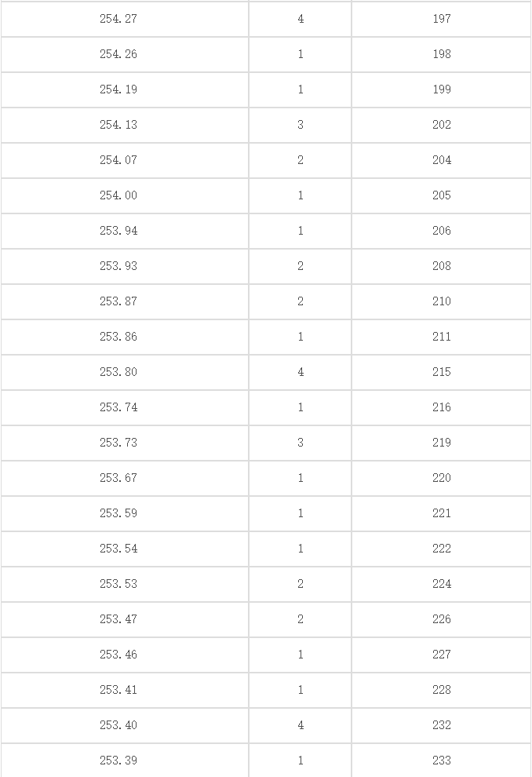The width and height of the screenshot is (532, 777).
Task: Click the score cell 254.00
Action: click(124, 195)
